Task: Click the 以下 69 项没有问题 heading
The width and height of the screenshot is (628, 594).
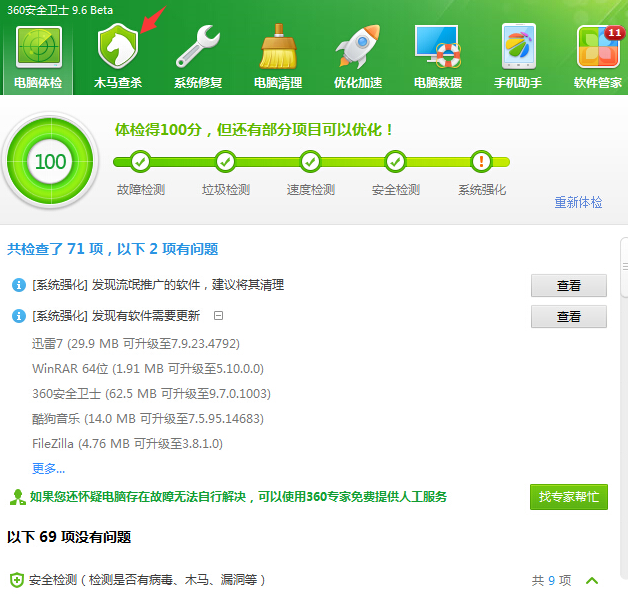Action: (x=69, y=537)
